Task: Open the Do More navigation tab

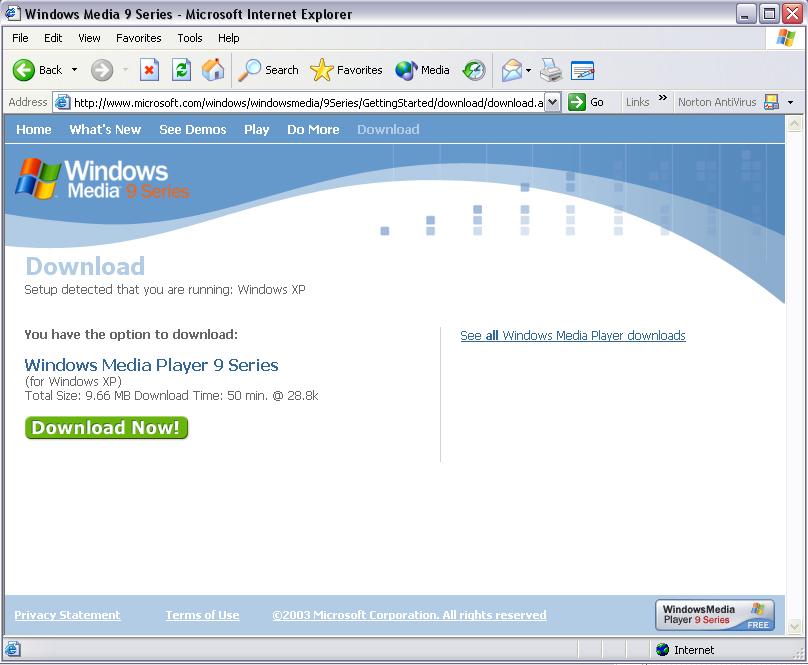Action: [313, 130]
